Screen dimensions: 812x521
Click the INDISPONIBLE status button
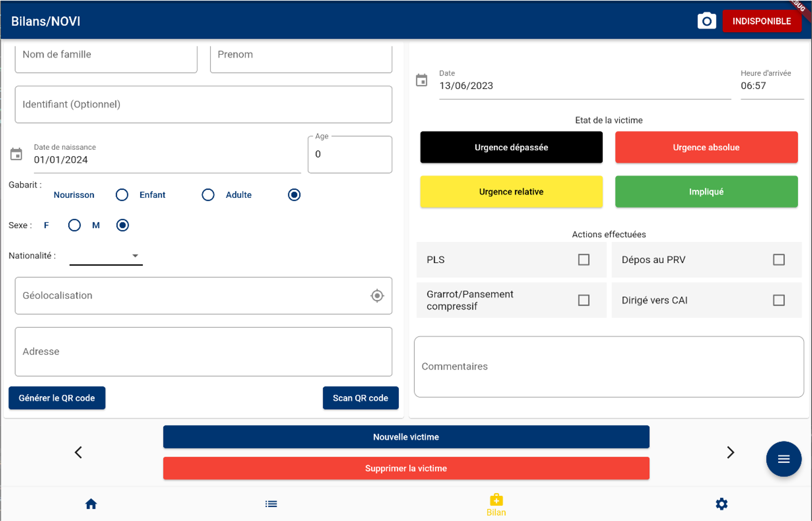[762, 21]
